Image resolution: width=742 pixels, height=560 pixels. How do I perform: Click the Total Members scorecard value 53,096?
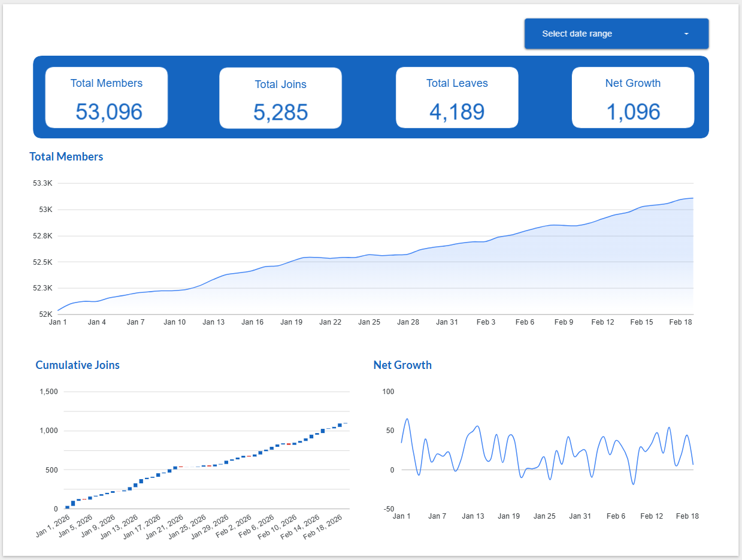(109, 112)
